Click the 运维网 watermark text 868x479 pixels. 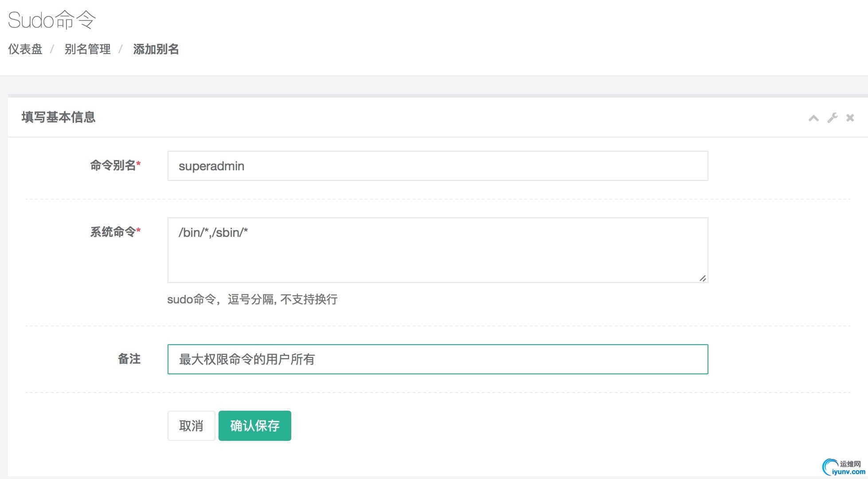(850, 464)
